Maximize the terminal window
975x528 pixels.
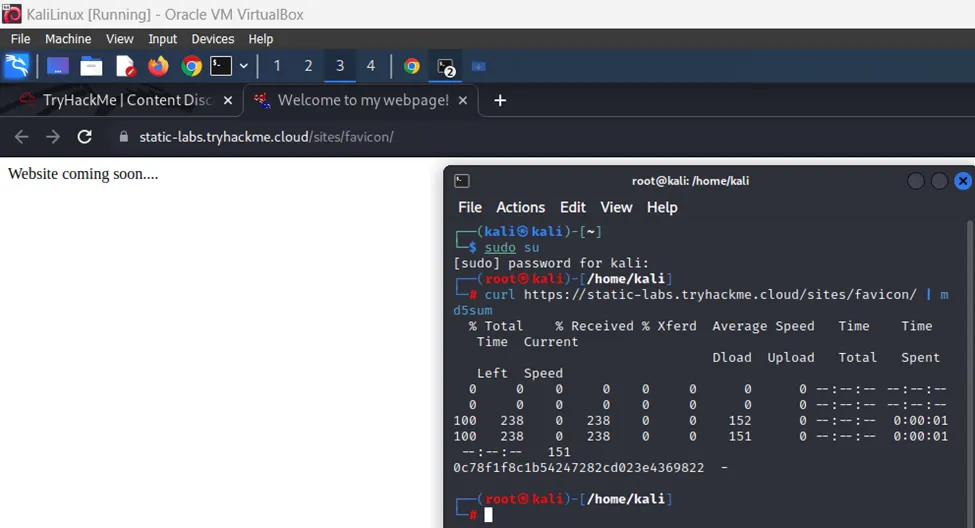click(x=939, y=181)
